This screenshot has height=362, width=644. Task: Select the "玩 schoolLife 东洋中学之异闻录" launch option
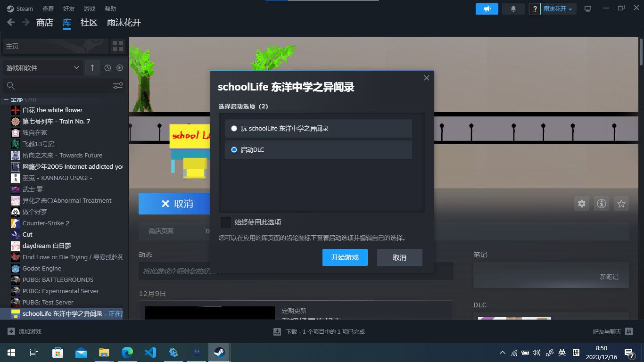tap(319, 128)
